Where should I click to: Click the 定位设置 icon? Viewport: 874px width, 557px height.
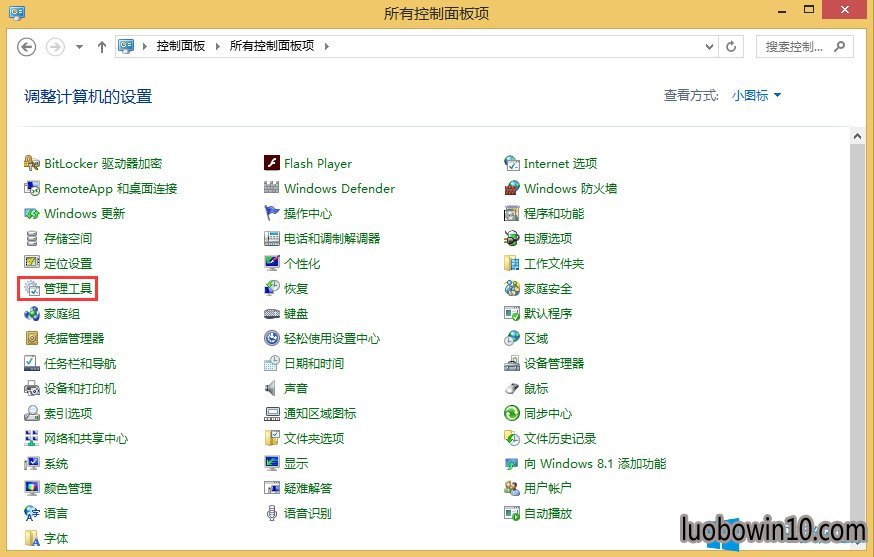coord(32,263)
